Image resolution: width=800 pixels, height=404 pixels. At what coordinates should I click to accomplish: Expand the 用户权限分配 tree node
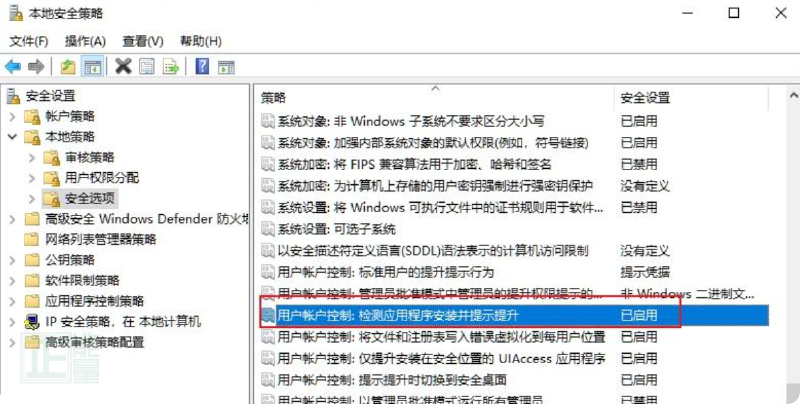pos(32,178)
